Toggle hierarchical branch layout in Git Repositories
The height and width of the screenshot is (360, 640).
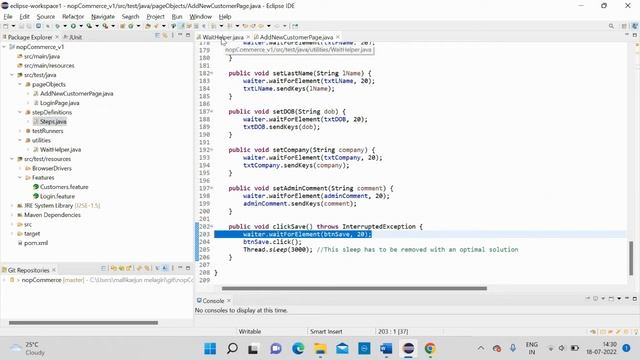coord(165,268)
